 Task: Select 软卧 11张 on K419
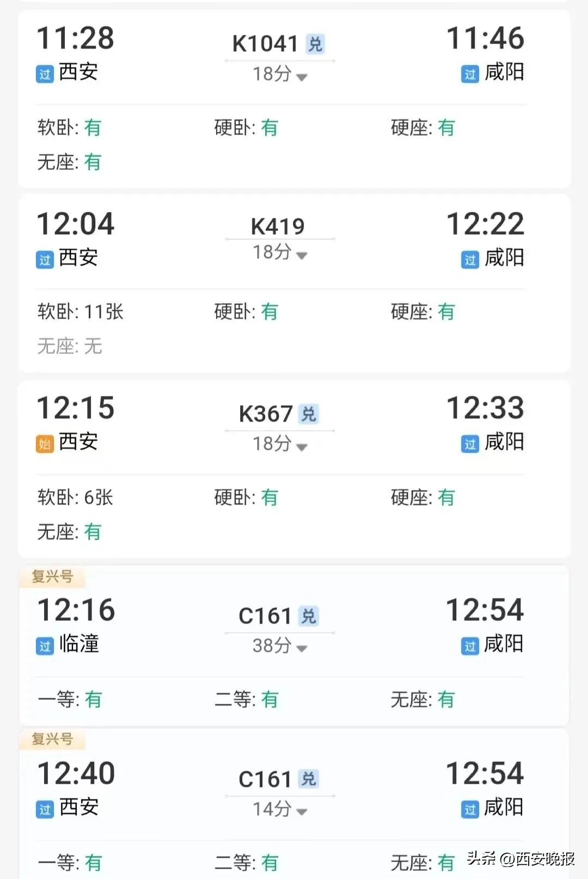click(x=81, y=312)
